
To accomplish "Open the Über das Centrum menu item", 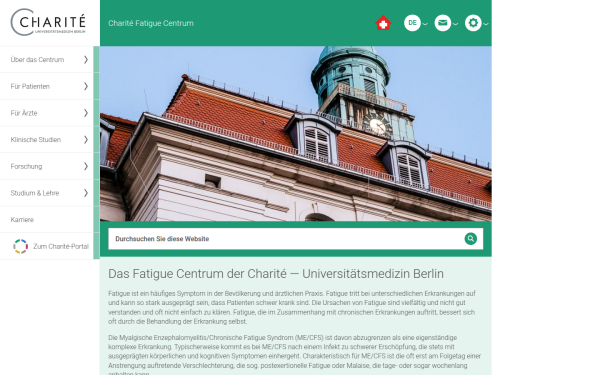I will click(37, 60).
